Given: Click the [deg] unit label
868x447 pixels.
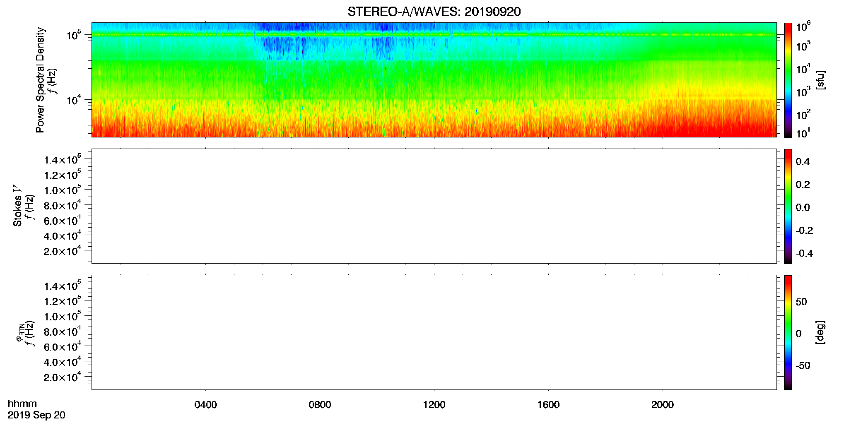Looking at the screenshot, I should click(820, 332).
